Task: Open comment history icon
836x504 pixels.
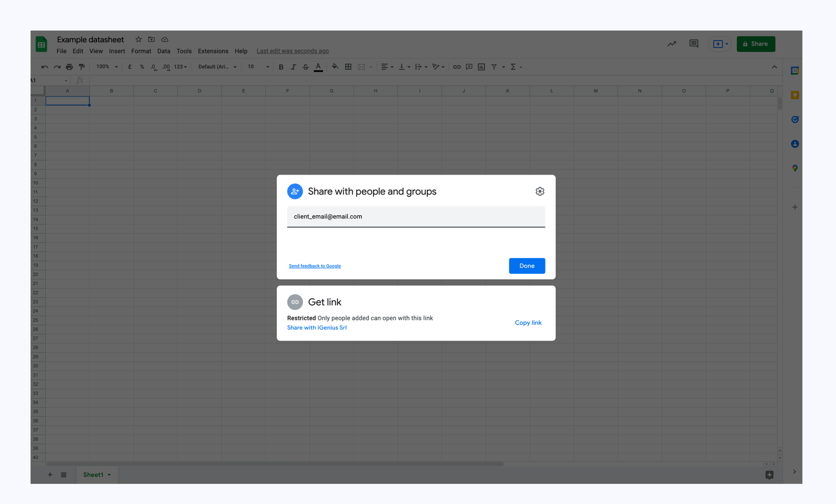Action: tap(694, 44)
